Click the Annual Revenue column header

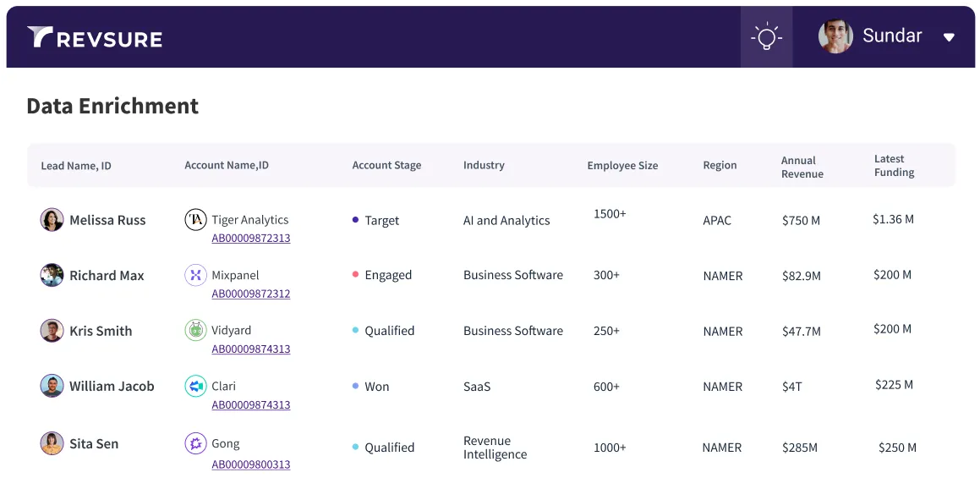click(802, 167)
